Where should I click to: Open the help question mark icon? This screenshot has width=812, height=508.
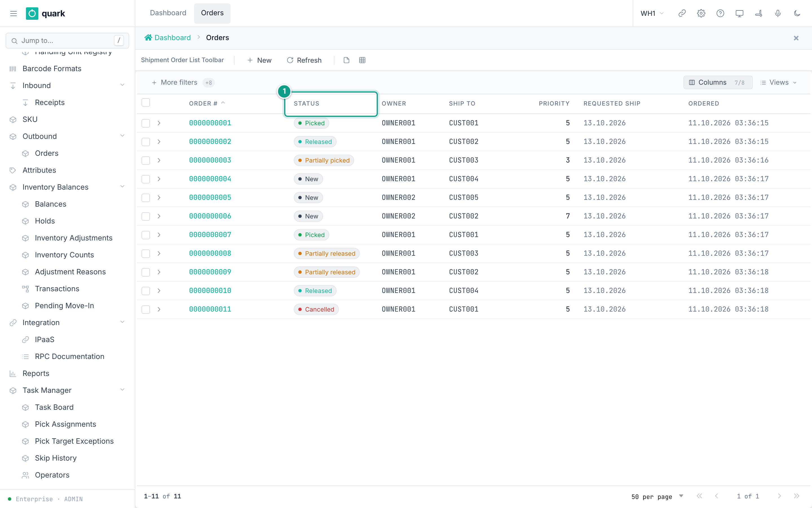(720, 14)
